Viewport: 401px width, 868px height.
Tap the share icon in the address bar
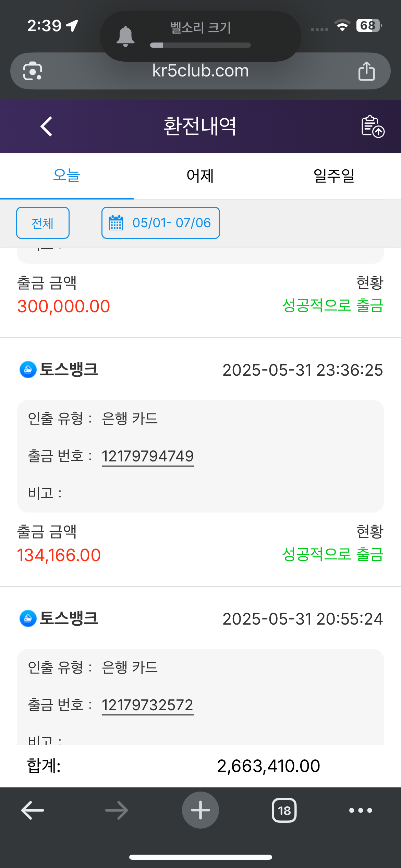(x=366, y=71)
